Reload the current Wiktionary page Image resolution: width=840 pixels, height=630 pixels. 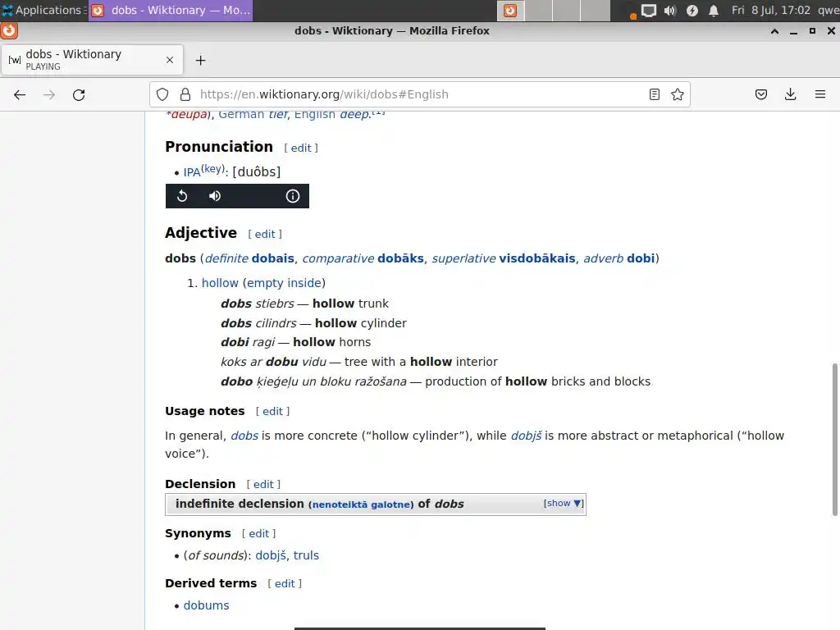(79, 95)
